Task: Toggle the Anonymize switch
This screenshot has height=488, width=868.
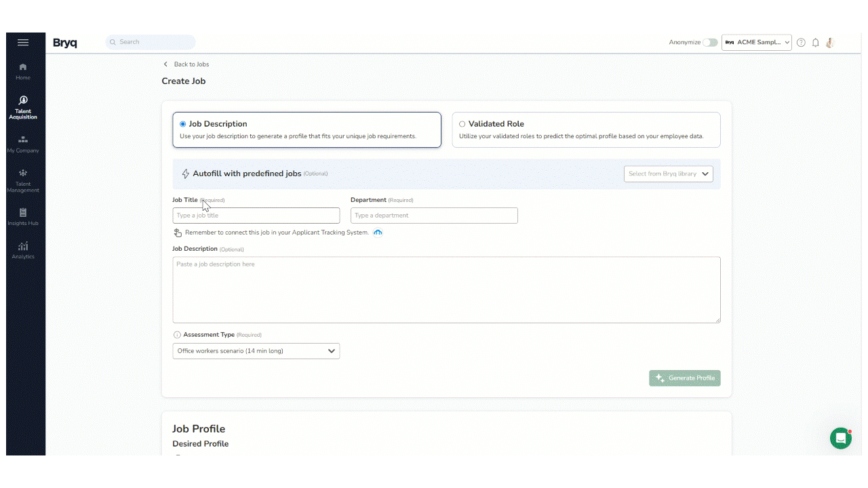Action: click(709, 43)
